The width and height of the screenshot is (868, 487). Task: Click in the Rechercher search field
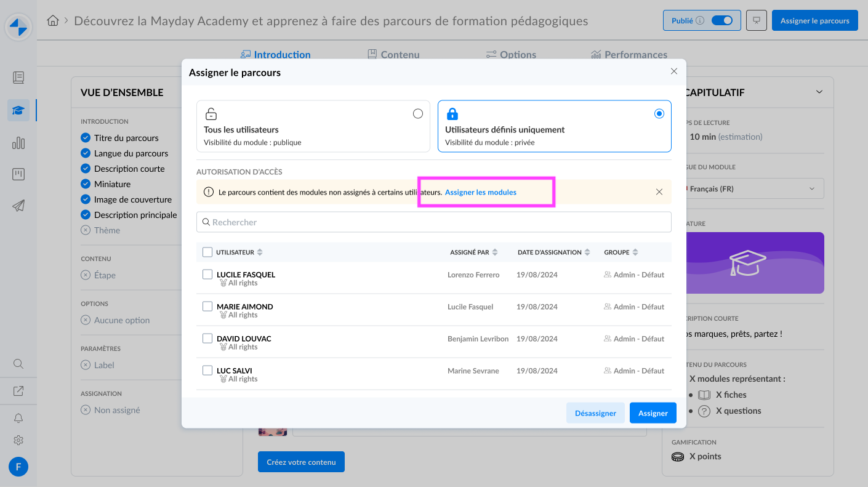click(x=433, y=222)
